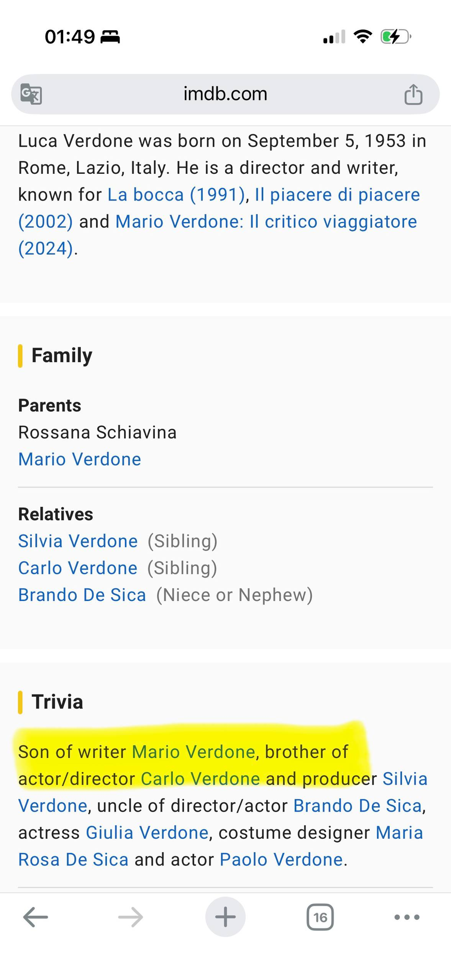Viewport: 451px width, 980px height.
Task: Tap the share icon in address bar
Action: tap(413, 94)
